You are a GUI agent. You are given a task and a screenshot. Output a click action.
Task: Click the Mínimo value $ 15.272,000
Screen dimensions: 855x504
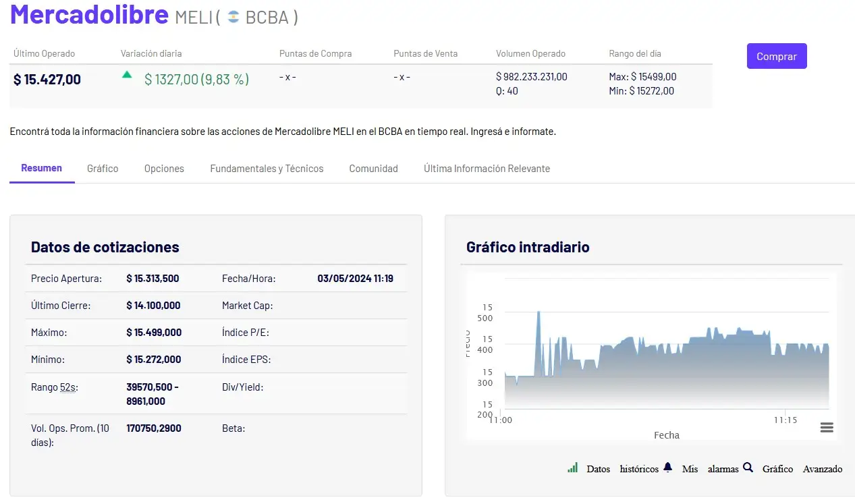click(x=154, y=360)
